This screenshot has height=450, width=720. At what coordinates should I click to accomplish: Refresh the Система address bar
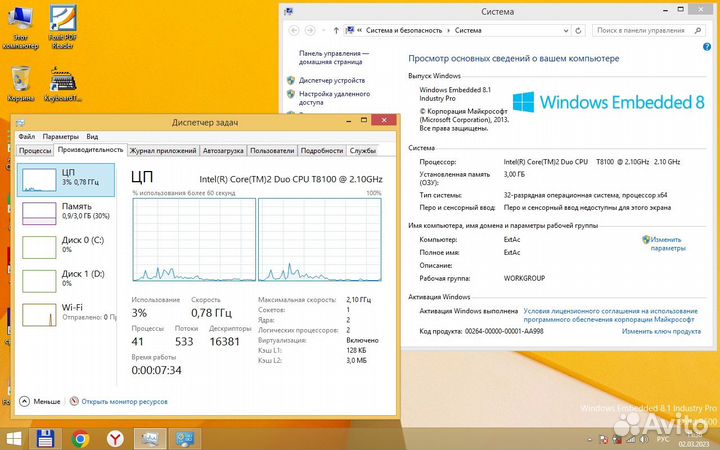(x=578, y=30)
